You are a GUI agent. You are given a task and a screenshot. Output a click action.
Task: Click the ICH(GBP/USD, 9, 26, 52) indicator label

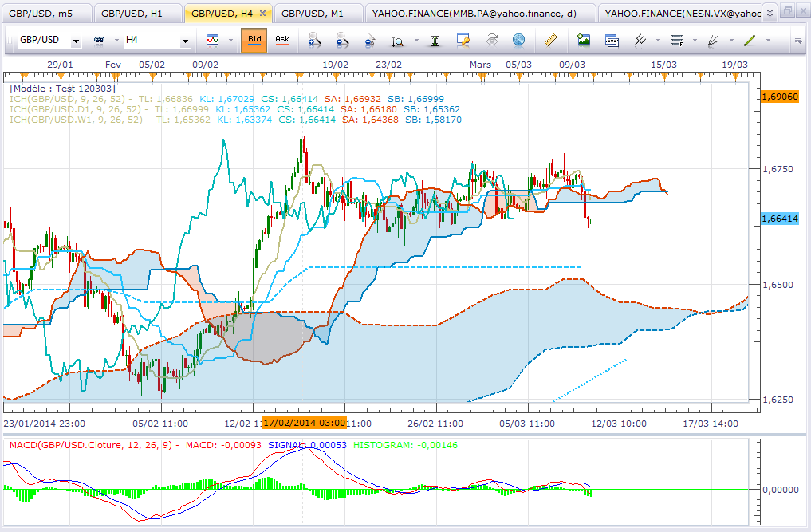[67, 99]
